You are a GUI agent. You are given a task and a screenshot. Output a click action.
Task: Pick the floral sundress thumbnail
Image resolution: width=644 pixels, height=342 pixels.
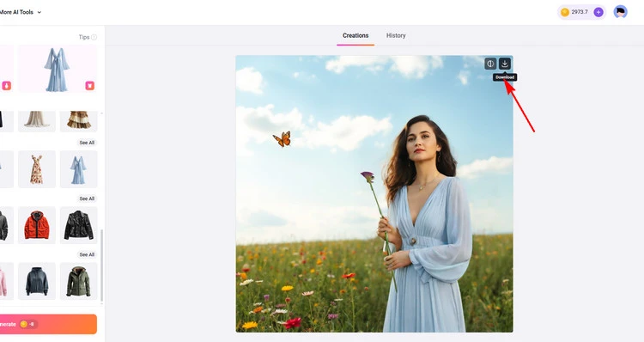click(x=37, y=169)
